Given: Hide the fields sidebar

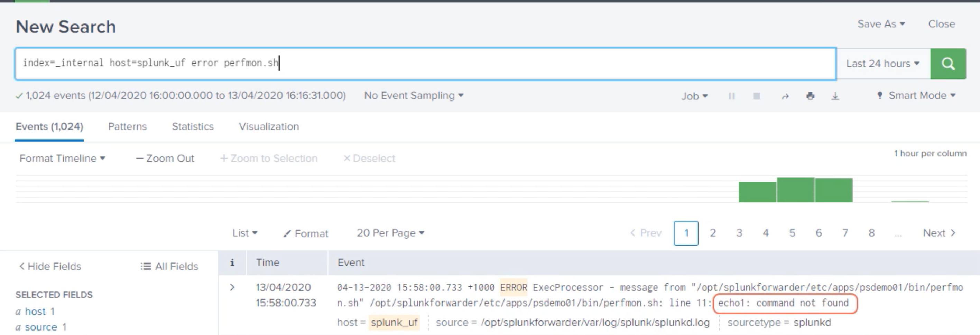Looking at the screenshot, I should 50,266.
